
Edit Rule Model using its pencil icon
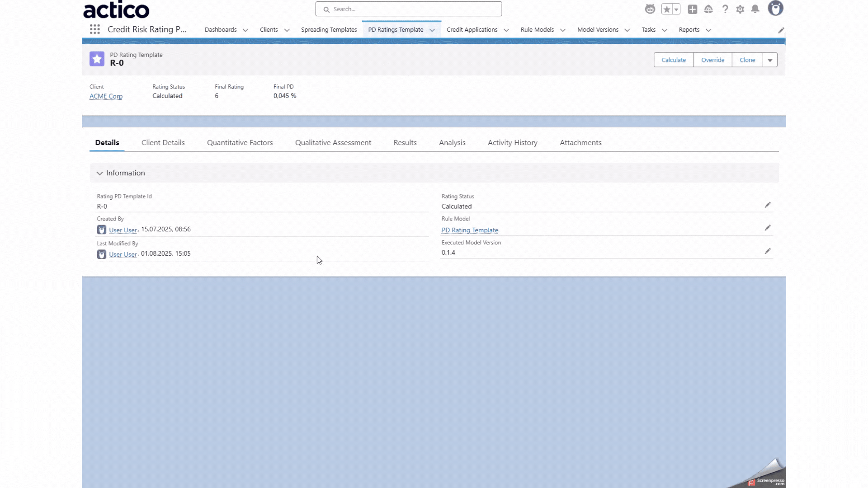(x=768, y=228)
